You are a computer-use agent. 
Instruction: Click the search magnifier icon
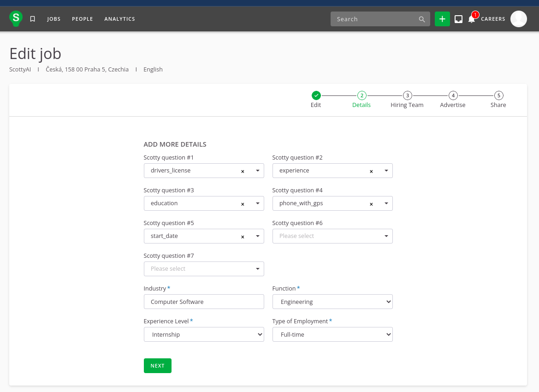(x=421, y=19)
